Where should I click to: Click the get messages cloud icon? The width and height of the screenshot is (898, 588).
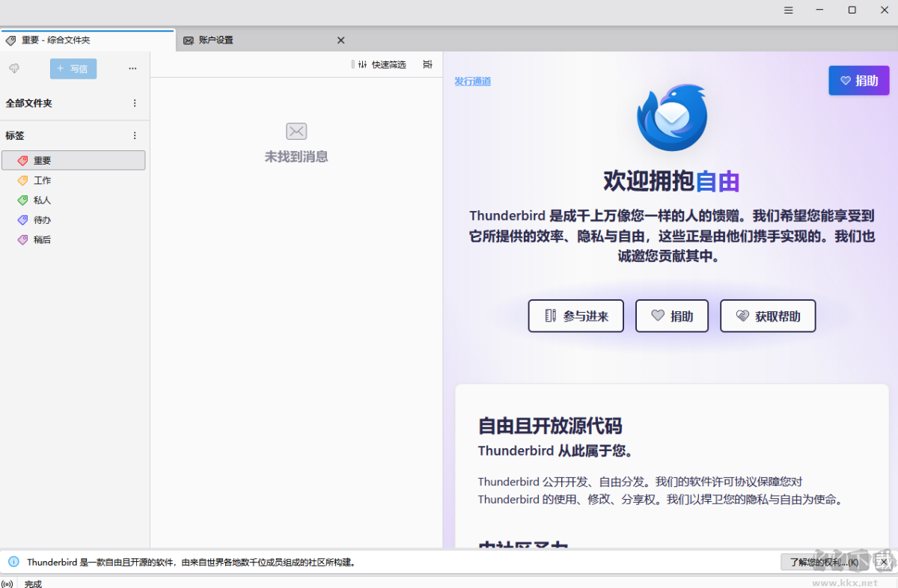13,68
